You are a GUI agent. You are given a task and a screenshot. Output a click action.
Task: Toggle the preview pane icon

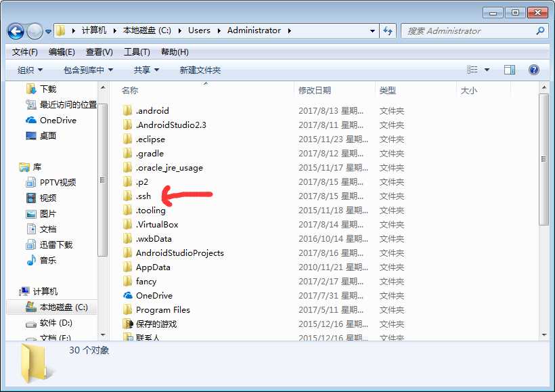510,70
